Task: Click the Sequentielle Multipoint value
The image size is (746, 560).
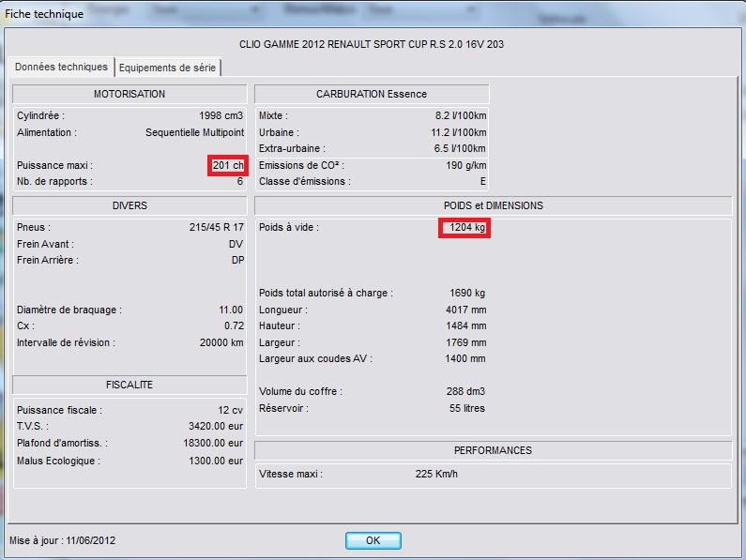Action: [x=194, y=132]
